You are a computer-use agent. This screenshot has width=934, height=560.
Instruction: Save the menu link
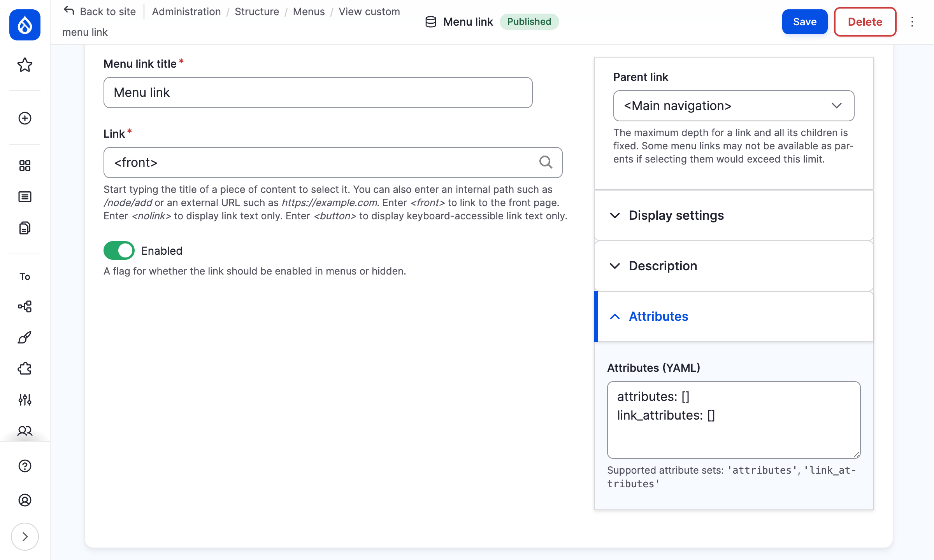tap(804, 22)
